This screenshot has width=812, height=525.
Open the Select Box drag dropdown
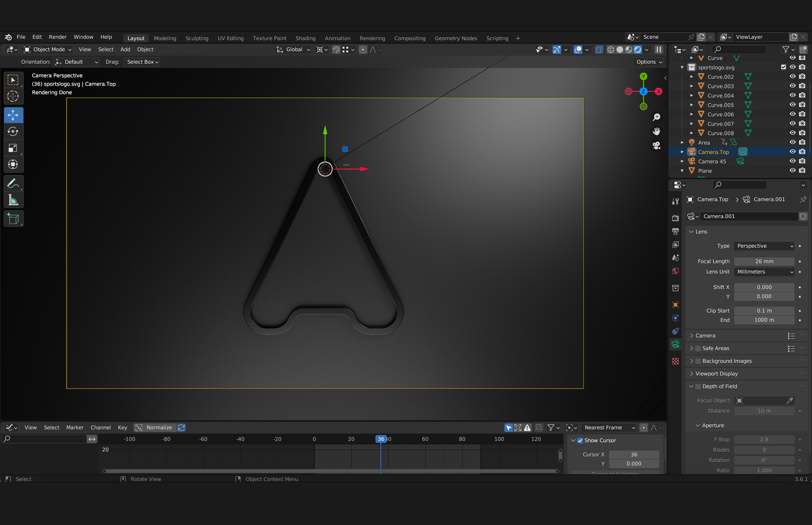click(x=142, y=62)
